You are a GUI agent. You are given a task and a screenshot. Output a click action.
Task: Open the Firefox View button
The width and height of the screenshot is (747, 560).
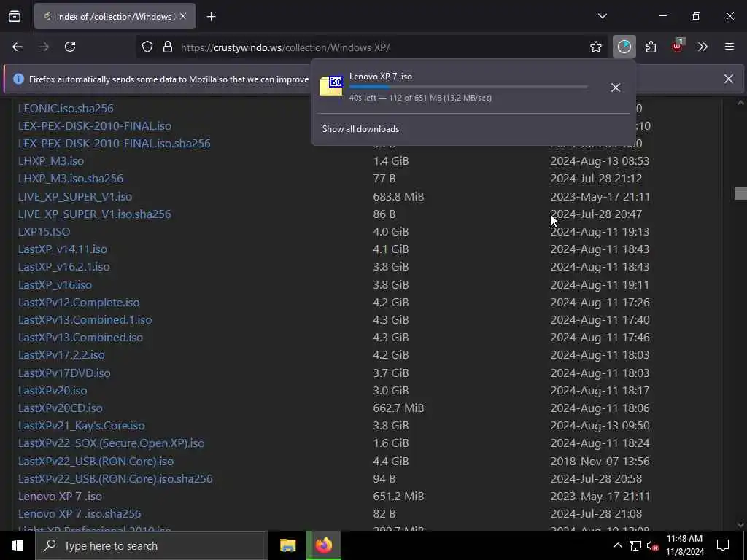[15, 16]
